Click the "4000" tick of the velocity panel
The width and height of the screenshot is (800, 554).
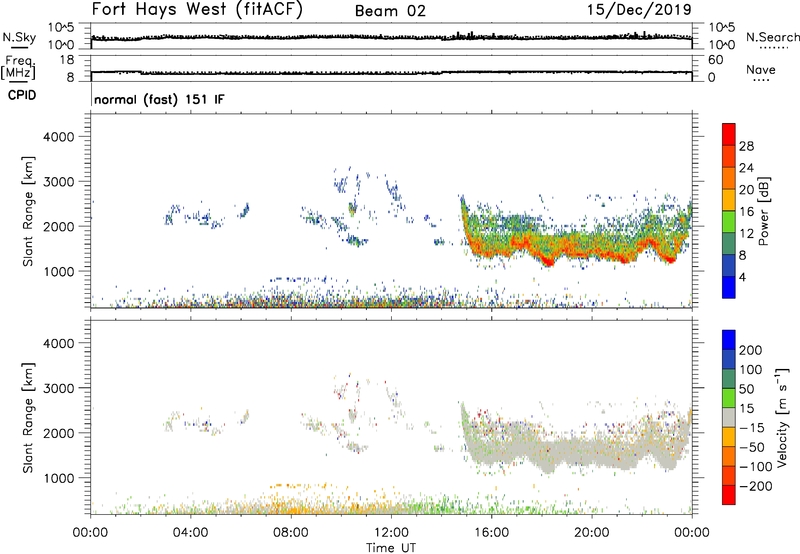pyautogui.click(x=59, y=343)
